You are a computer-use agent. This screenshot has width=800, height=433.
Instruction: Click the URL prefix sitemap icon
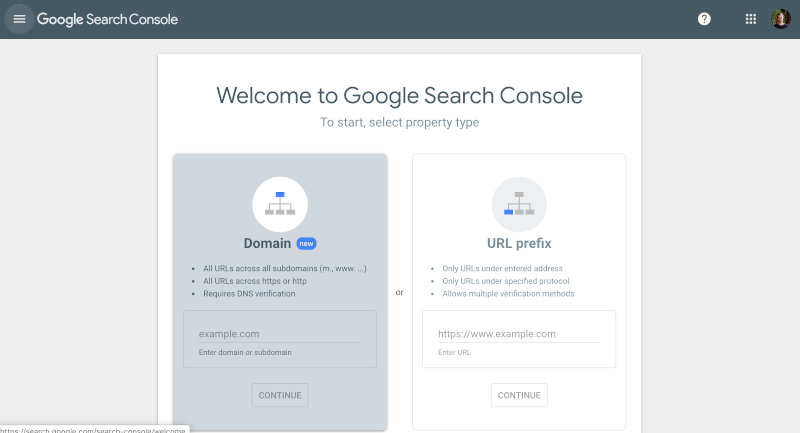tap(519, 205)
